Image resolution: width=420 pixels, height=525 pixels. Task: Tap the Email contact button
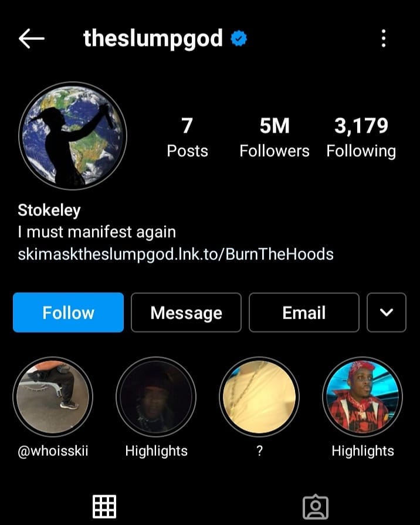(304, 313)
